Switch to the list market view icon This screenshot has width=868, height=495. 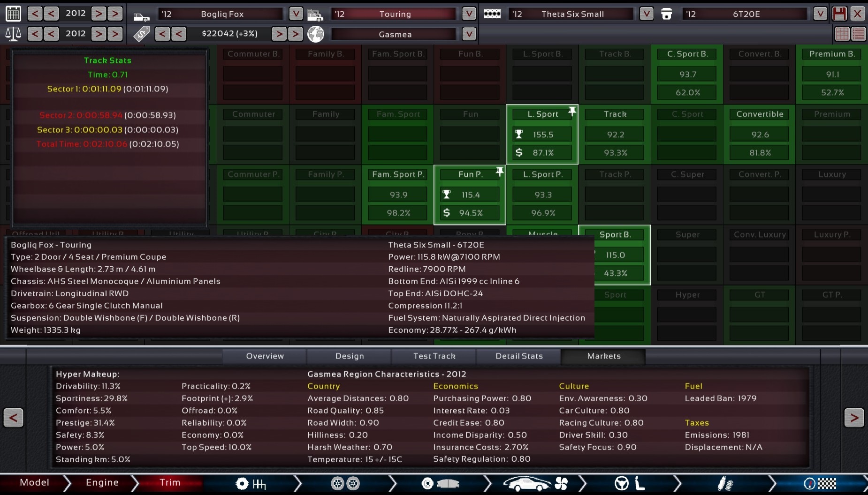pos(858,34)
